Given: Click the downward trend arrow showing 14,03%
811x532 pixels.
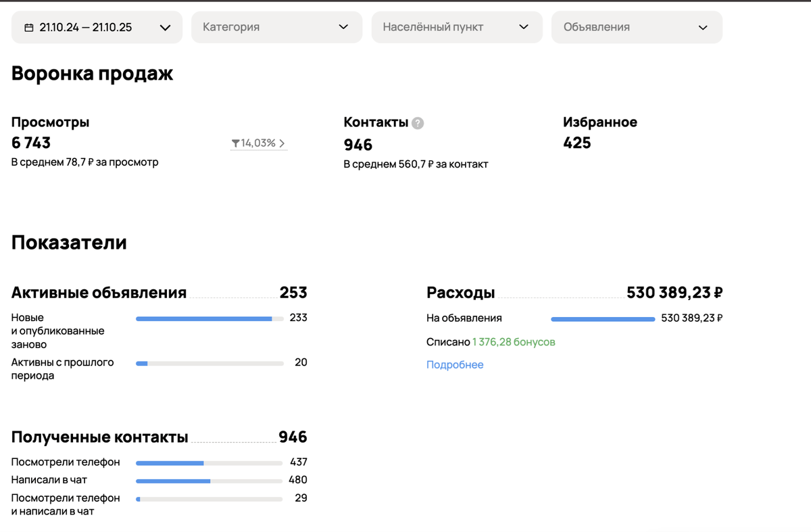Looking at the screenshot, I should tap(237, 143).
